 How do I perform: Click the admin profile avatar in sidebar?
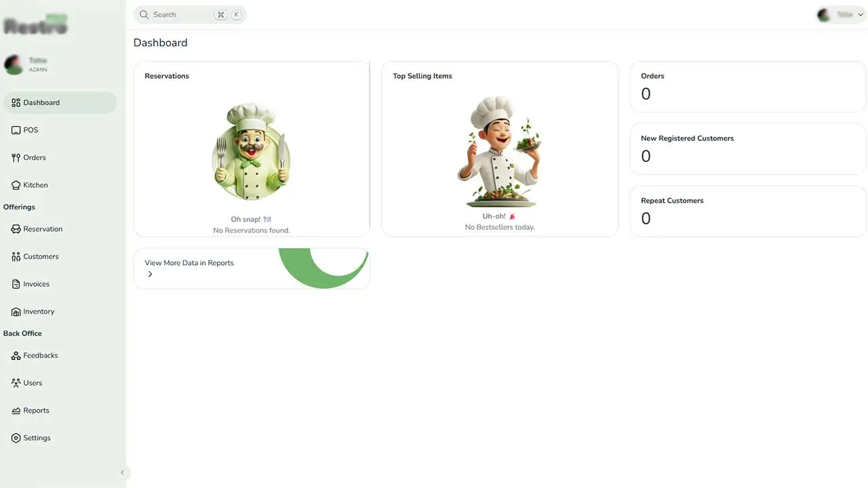(14, 65)
